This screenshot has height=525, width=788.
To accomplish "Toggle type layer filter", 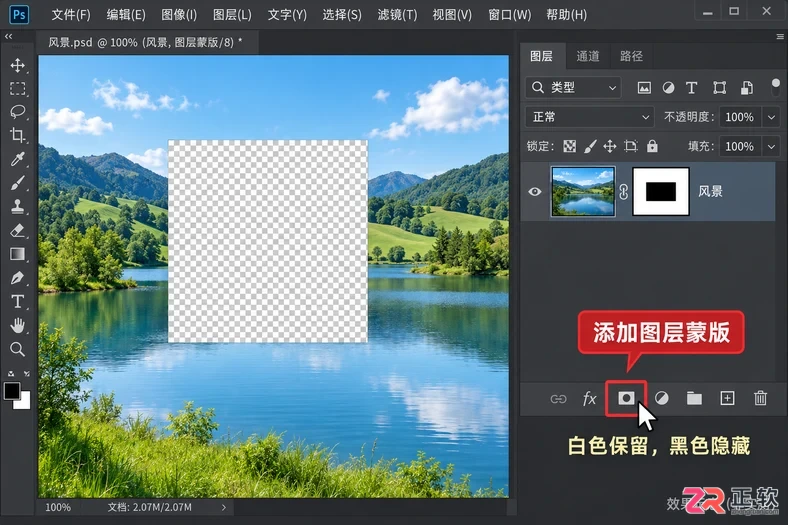I will pos(692,88).
